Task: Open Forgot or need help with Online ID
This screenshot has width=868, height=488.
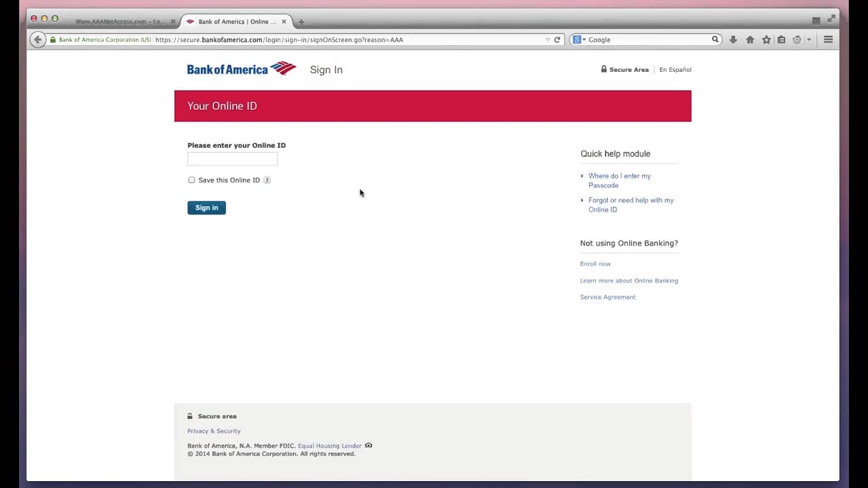Action: tap(631, 205)
